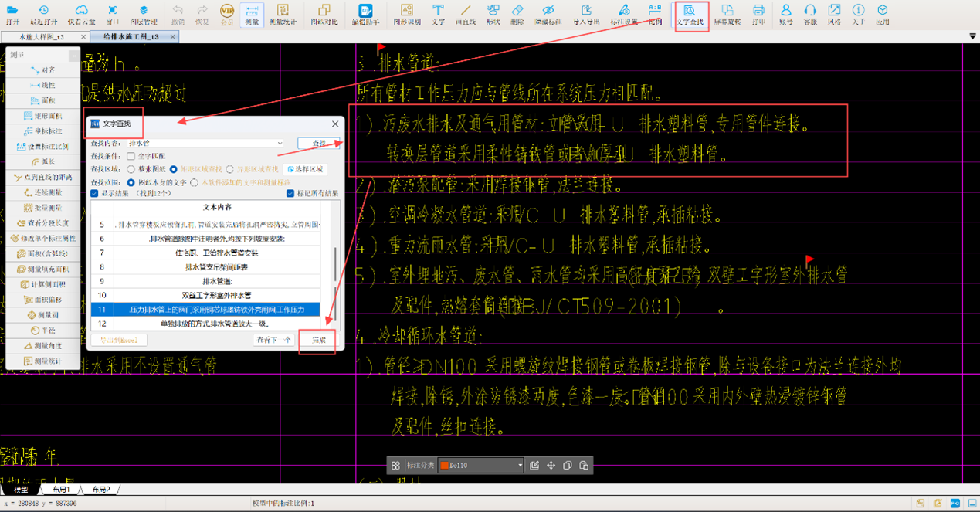980x512 pixels.
Task: Click the 查看下一个 button
Action: tap(274, 340)
